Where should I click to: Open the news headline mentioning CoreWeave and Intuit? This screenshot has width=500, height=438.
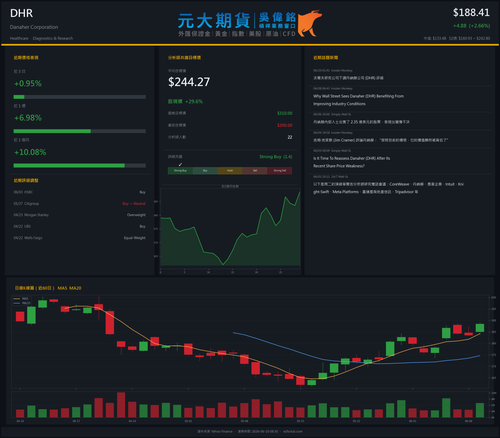(388, 188)
